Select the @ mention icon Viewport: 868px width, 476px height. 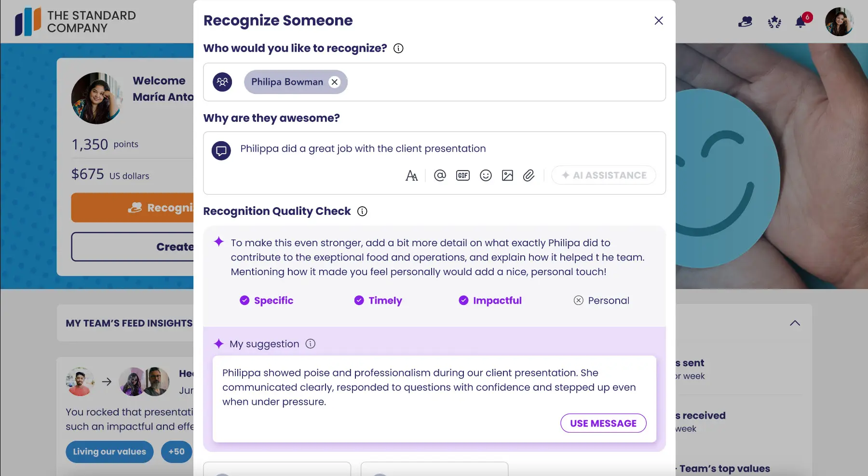pyautogui.click(x=440, y=175)
